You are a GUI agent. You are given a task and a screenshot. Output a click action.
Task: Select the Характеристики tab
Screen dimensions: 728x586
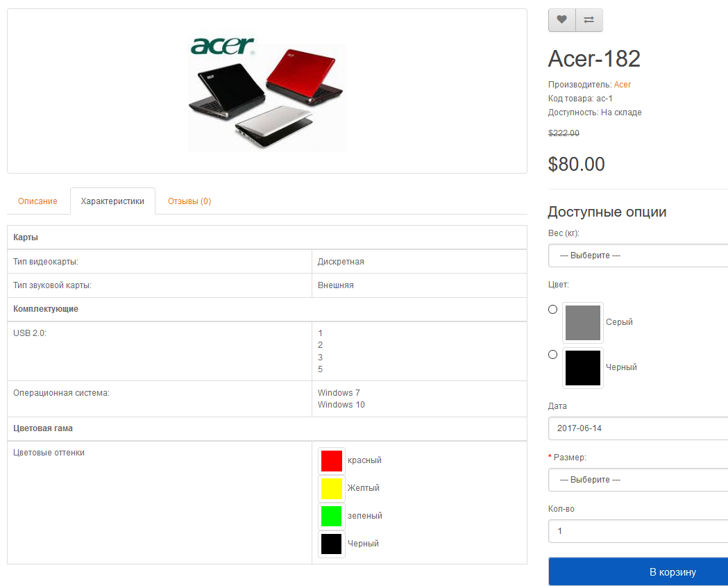112,201
